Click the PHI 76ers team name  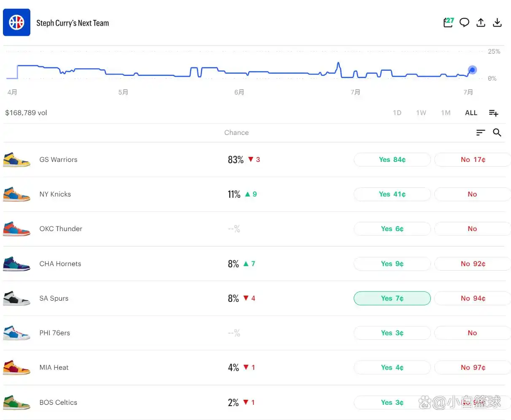click(55, 333)
